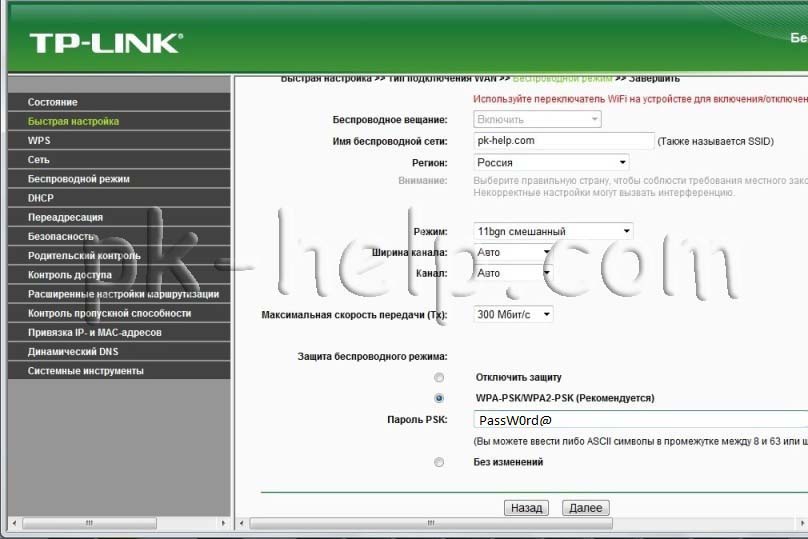Open the 300 Мбит/с max speed dropdown
Viewport: 808px width, 539px height.
pos(513,314)
